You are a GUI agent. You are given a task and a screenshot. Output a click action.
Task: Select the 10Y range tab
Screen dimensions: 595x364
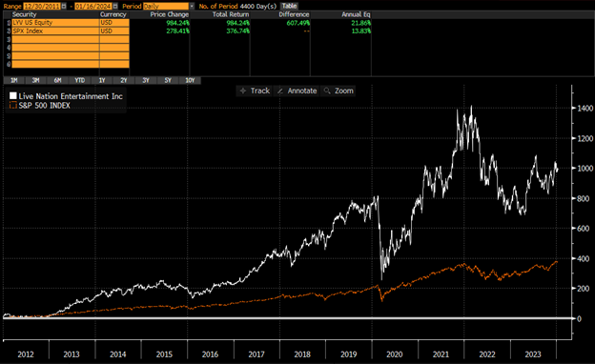(190, 80)
